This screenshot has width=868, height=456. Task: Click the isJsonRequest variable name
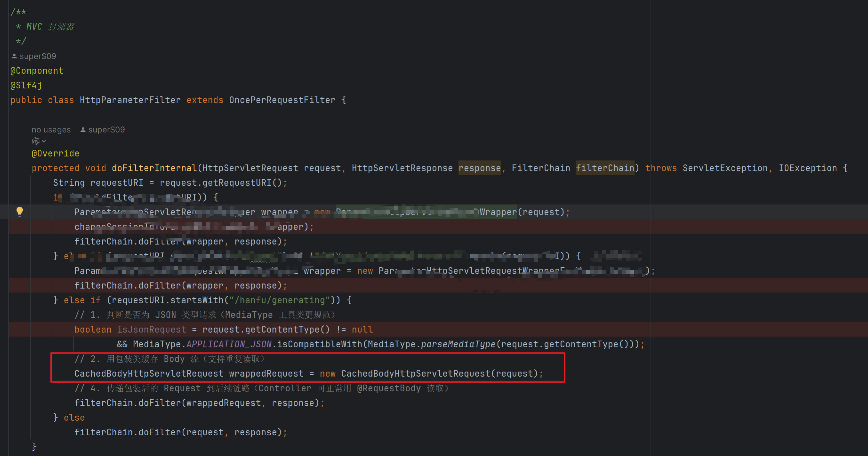[151, 330]
